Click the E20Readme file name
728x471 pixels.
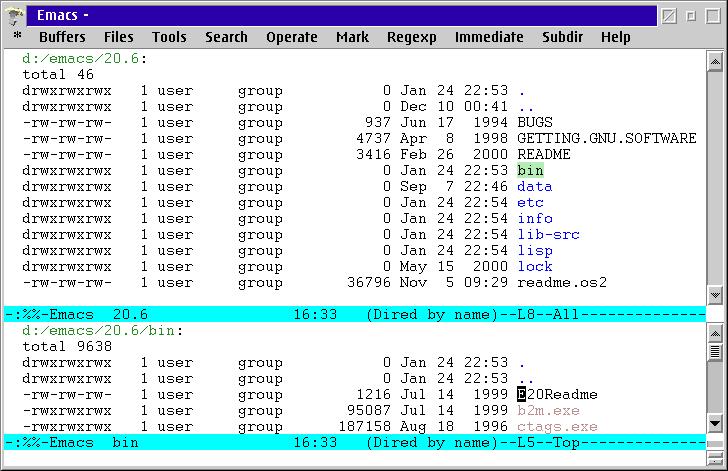click(557, 395)
